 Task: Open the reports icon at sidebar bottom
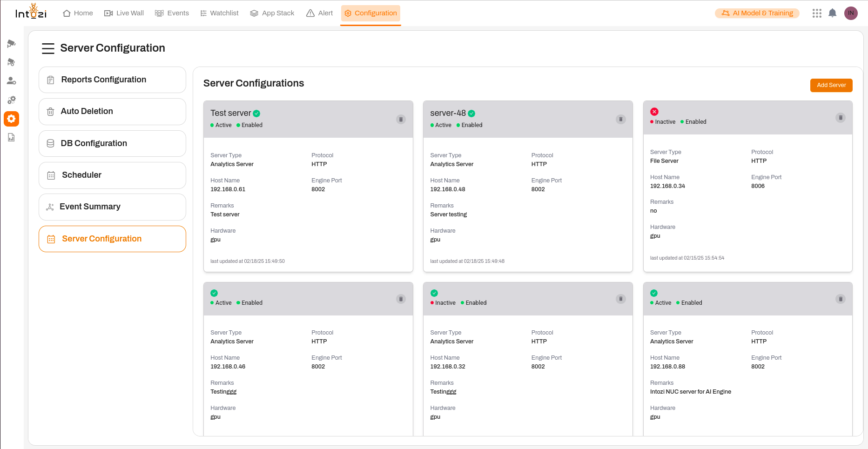click(x=11, y=137)
